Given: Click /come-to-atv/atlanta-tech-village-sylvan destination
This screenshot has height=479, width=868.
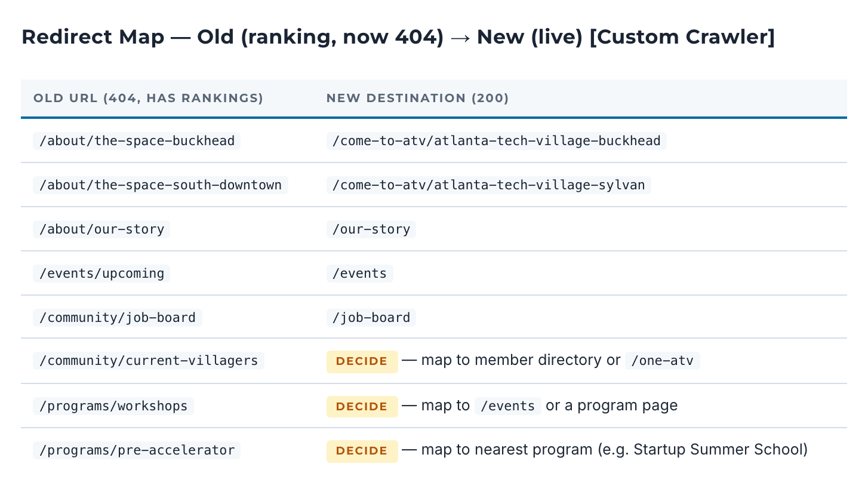Looking at the screenshot, I should pos(488,185).
